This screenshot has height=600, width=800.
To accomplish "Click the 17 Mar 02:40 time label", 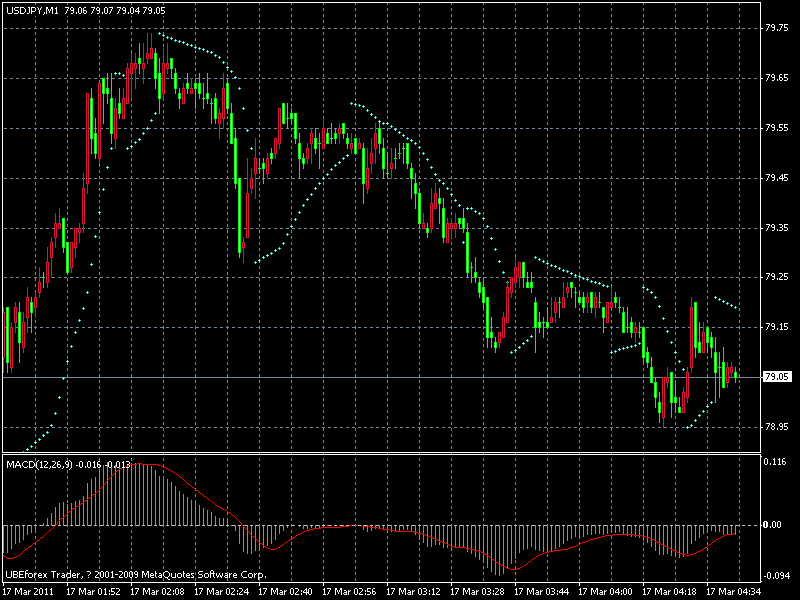I will point(285,592).
